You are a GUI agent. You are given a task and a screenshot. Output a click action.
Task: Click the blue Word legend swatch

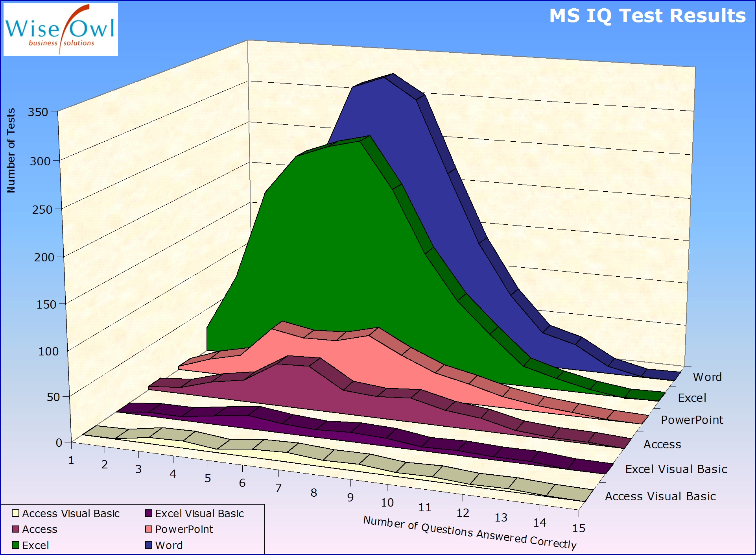[149, 545]
